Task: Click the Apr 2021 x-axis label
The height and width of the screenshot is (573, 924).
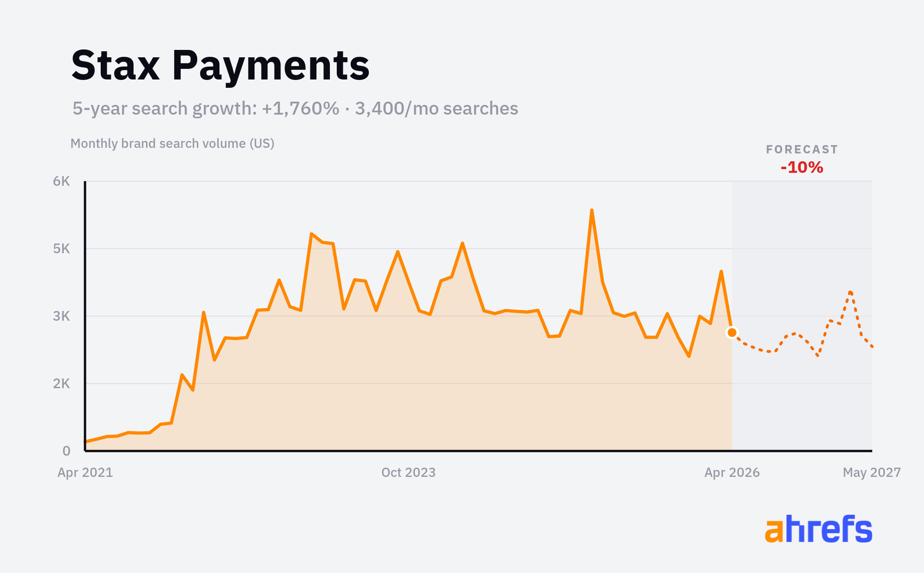Action: [85, 472]
